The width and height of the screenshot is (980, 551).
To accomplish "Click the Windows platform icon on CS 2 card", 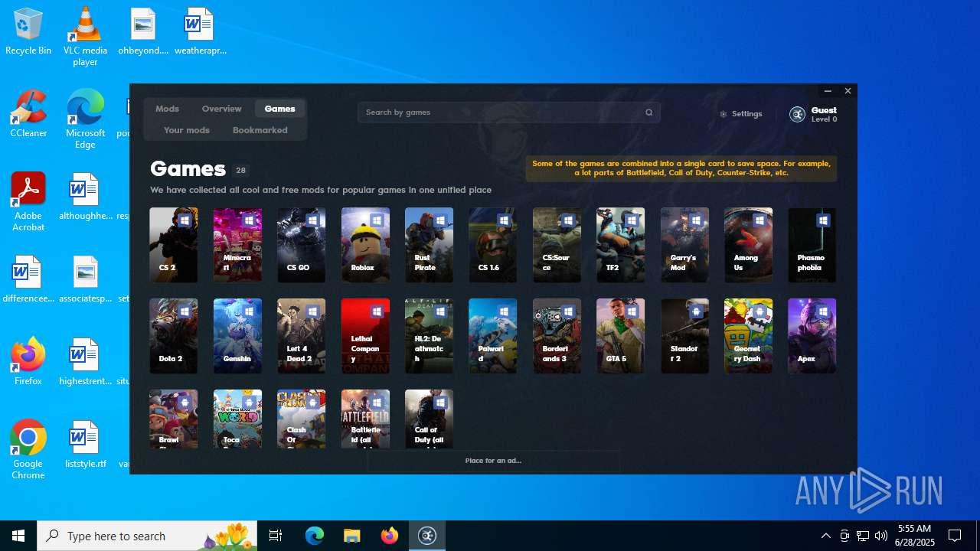I will [185, 220].
